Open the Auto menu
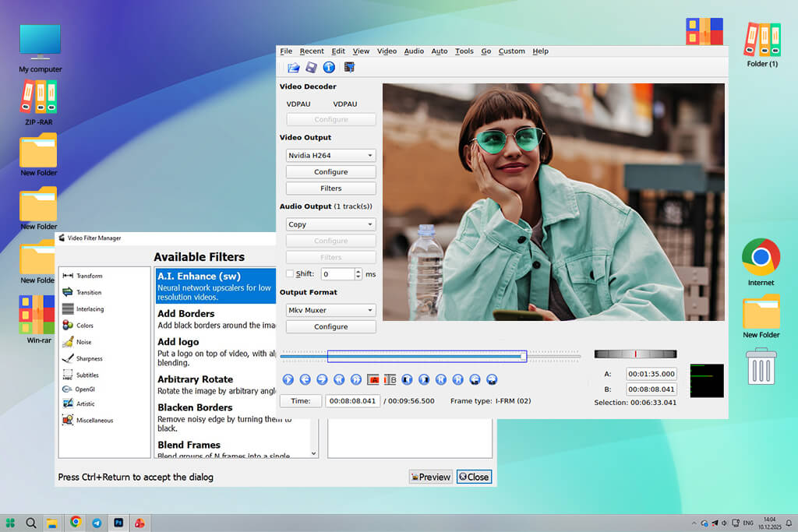 (440, 51)
